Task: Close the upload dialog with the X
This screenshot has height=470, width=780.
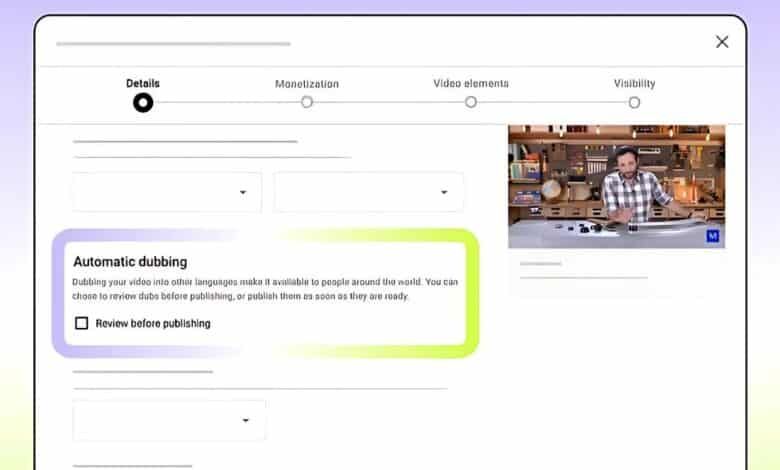Action: [722, 42]
